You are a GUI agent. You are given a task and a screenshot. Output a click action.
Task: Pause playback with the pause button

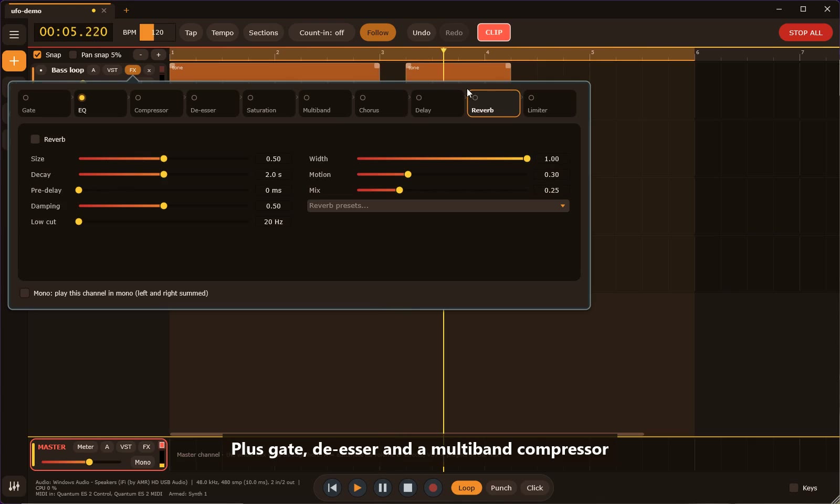click(383, 488)
